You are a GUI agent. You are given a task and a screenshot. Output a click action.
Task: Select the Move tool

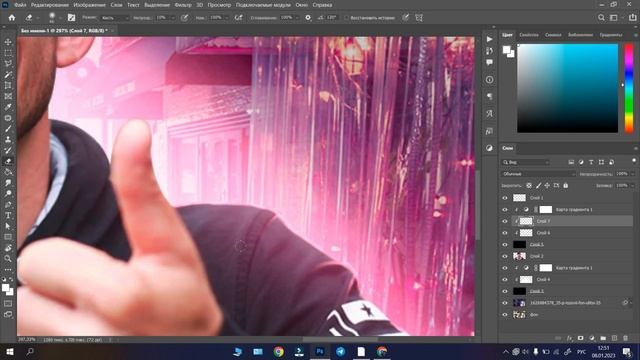point(8,42)
